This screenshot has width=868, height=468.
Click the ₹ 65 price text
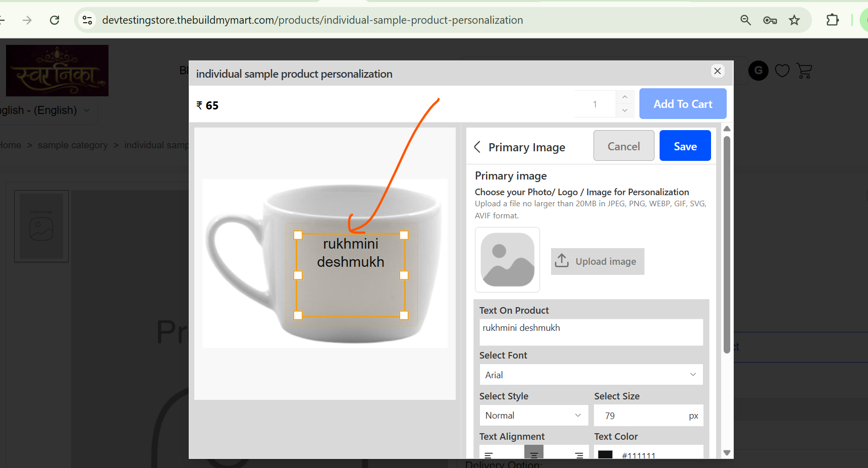click(207, 105)
